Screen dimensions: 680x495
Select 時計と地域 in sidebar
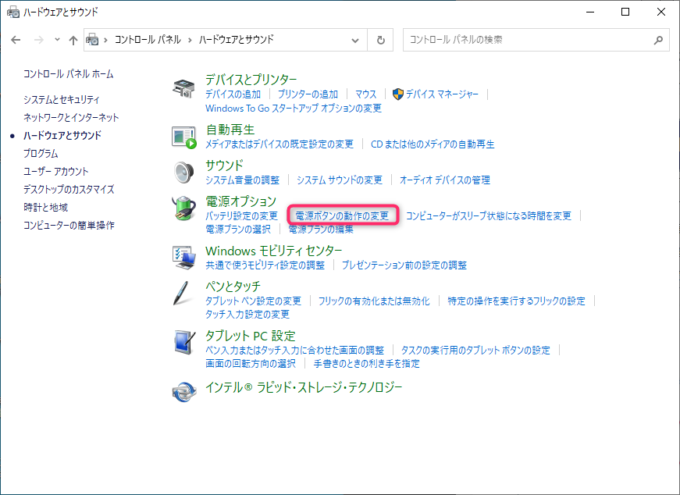click(46, 207)
